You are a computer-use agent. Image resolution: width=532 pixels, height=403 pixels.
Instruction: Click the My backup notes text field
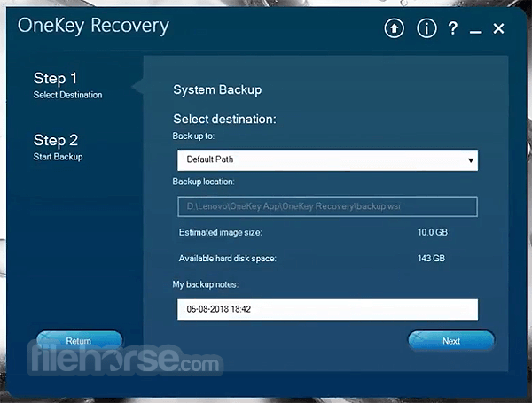(x=327, y=309)
